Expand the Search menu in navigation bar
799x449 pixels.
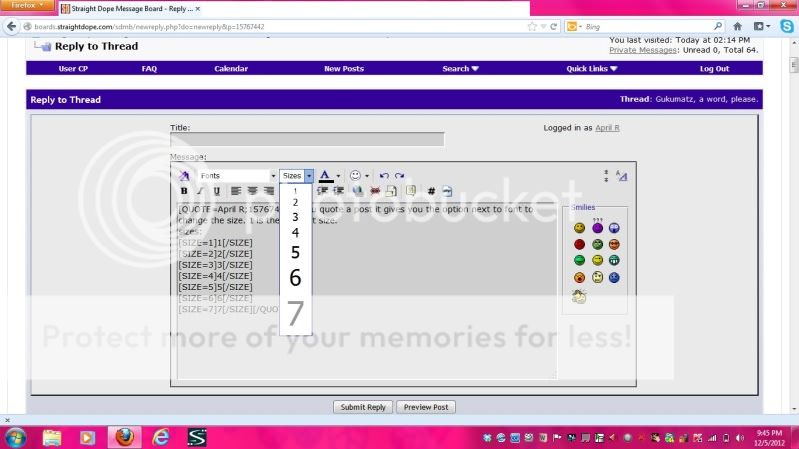460,69
